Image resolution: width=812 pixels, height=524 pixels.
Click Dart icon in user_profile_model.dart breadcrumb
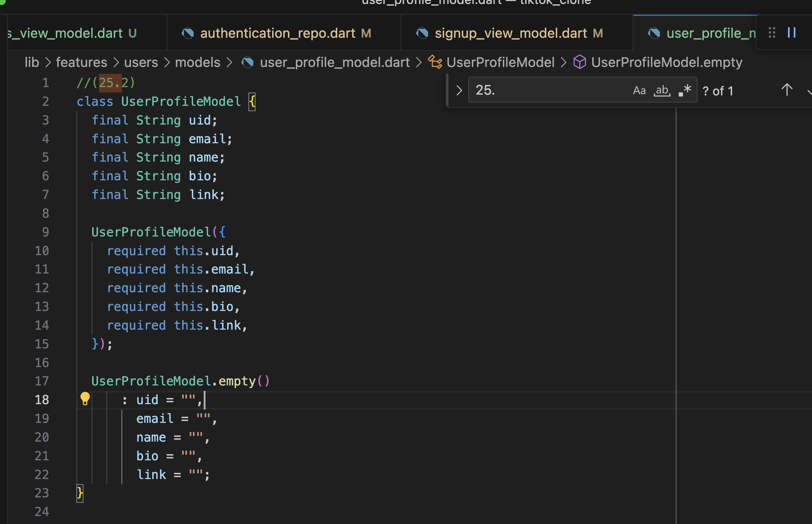click(247, 62)
